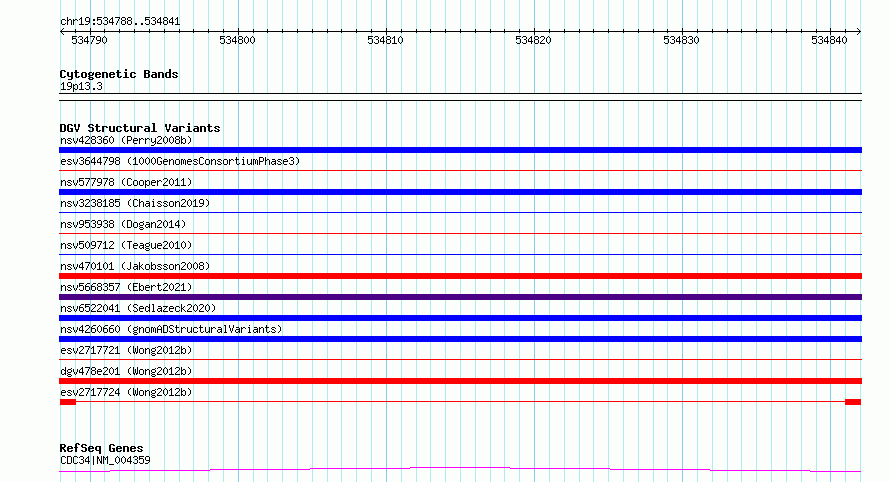
Task: Click the right arrow end of the ruler
Action: [x=859, y=32]
